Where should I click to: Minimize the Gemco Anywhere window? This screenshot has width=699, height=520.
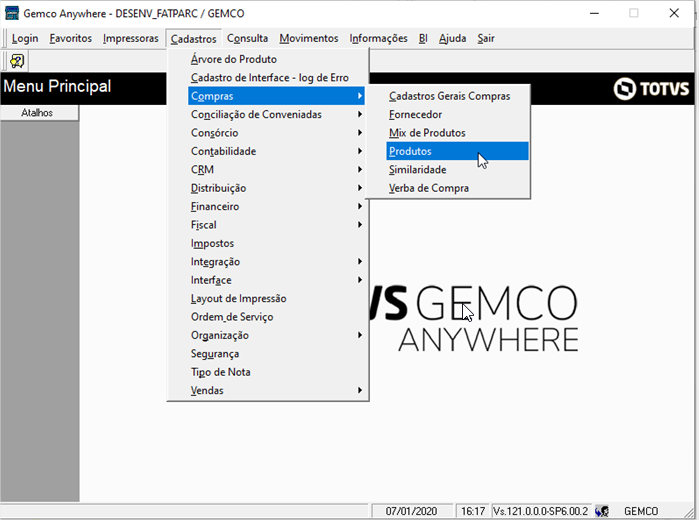tap(594, 13)
